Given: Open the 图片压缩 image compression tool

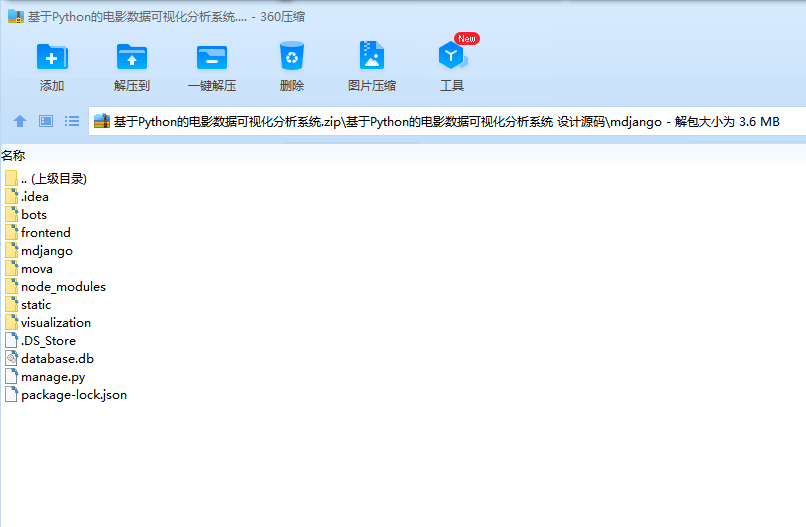Looking at the screenshot, I should point(372,56).
